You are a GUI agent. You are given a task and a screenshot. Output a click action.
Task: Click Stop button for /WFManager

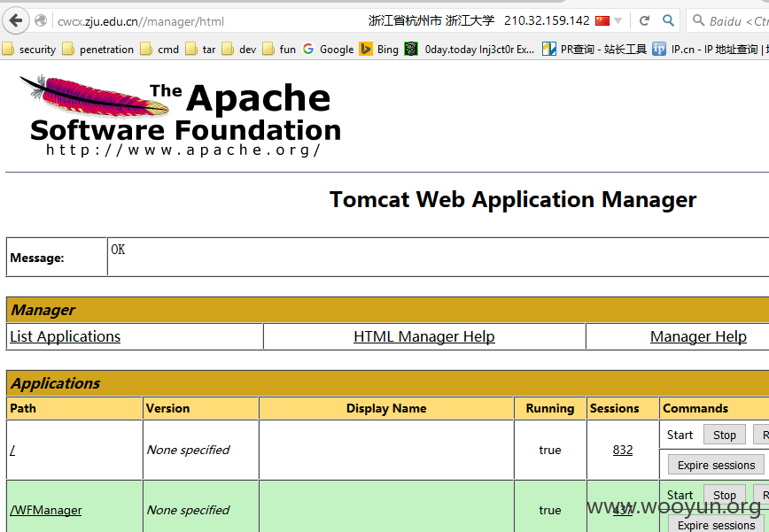(x=725, y=495)
